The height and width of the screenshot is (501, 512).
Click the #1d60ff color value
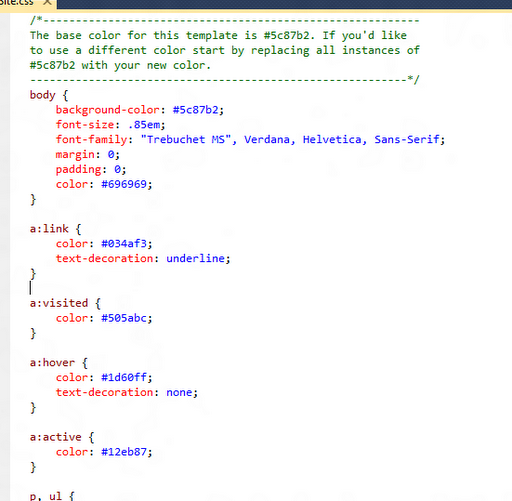tap(124, 377)
